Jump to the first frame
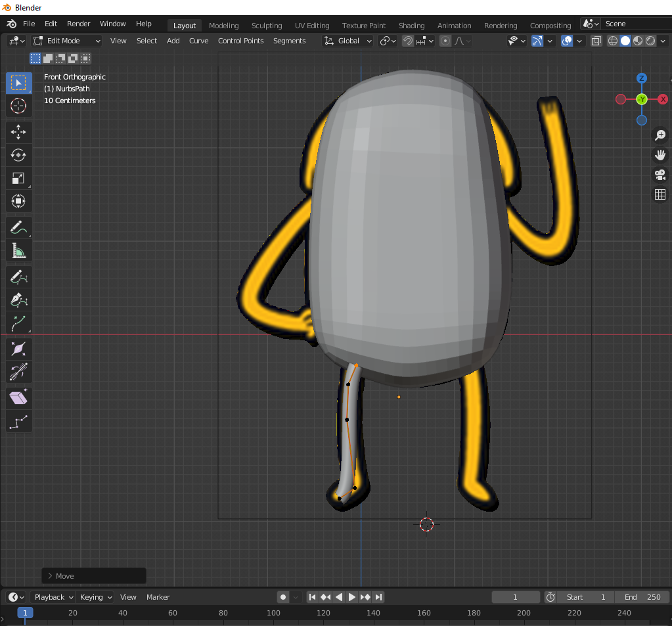Screen dimensions: 672x626 pos(313,597)
